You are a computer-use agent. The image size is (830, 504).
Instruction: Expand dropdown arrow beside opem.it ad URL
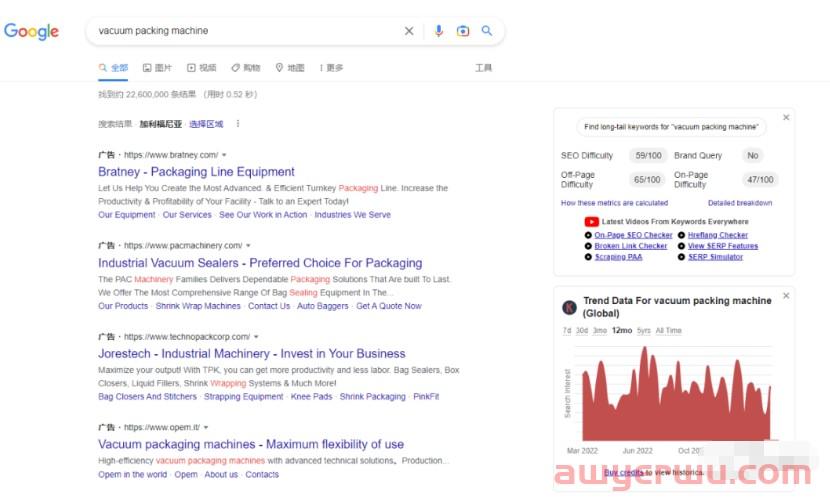205,428
